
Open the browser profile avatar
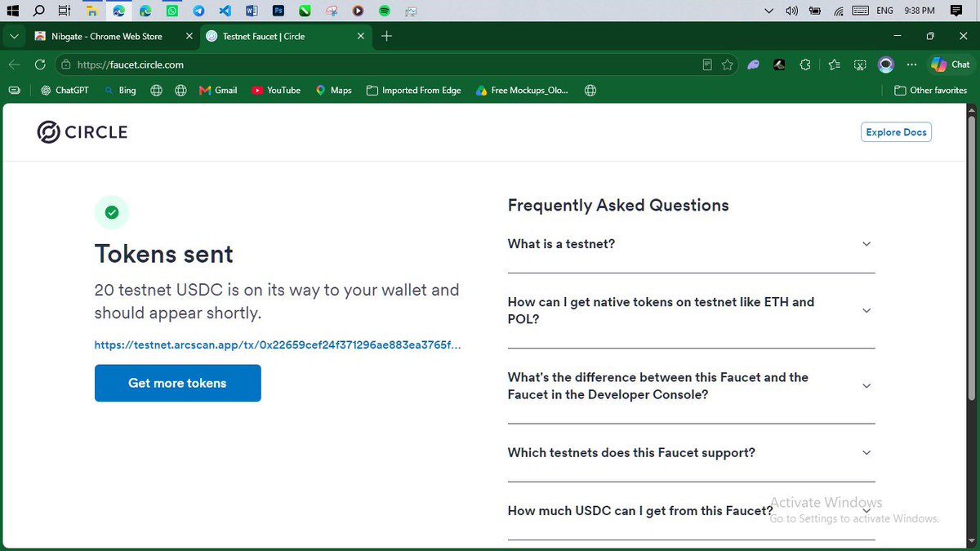coord(886,64)
